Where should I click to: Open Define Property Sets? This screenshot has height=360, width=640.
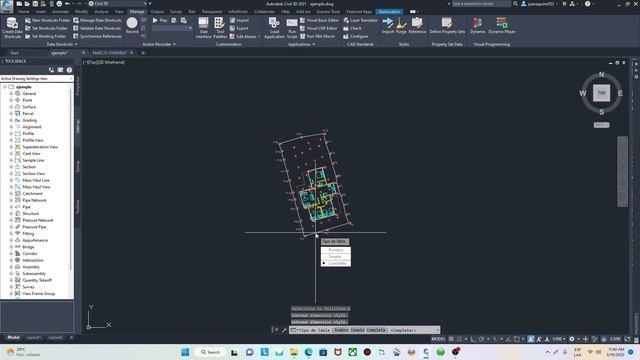447,25
